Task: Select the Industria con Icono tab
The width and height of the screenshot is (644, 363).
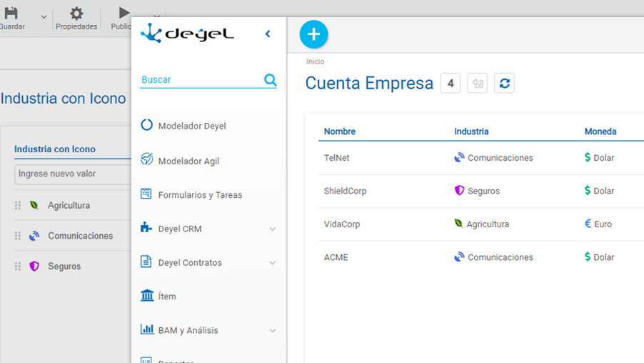Action: (x=55, y=149)
